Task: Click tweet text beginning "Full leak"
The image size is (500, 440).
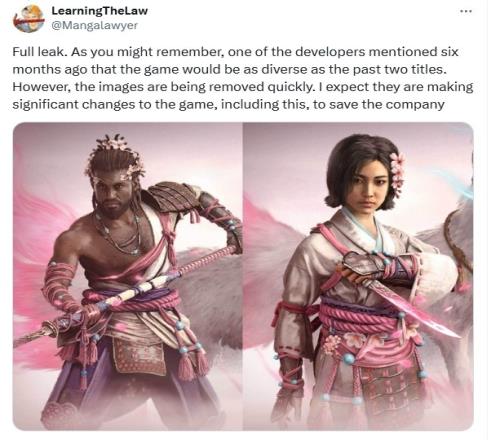Action: click(x=243, y=78)
